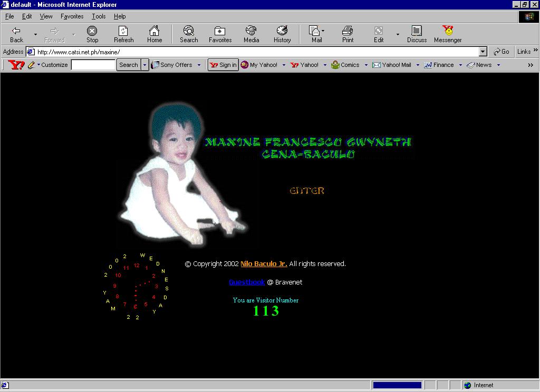The height and width of the screenshot is (392, 540).
Task: Open the address bar dropdown list
Action: click(483, 52)
